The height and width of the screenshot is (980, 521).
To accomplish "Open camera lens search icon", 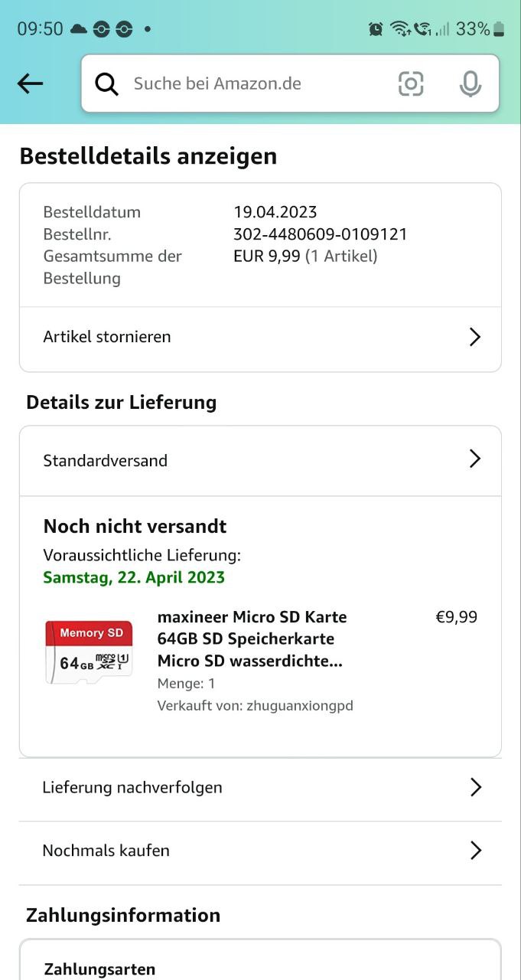I will pos(411,83).
